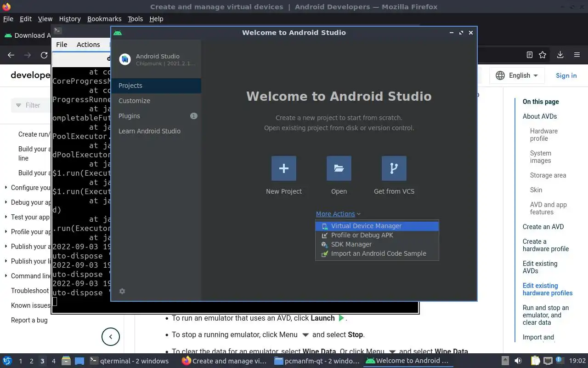The image size is (588, 368).
Task: Click the file manager icon in taskbar quick launch
Action: pos(66,361)
